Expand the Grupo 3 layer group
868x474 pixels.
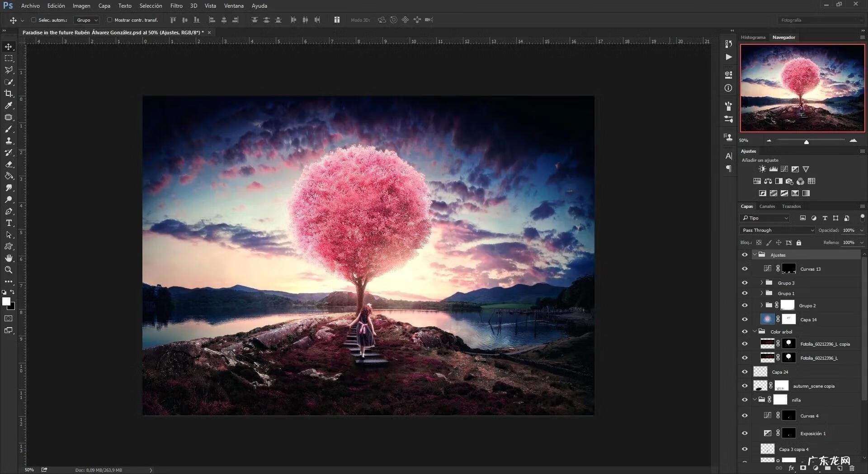(x=762, y=283)
